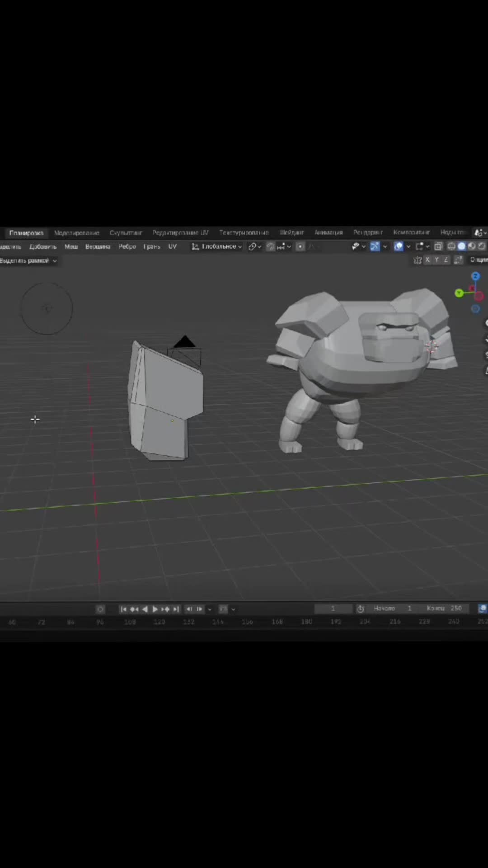
Task: Click the green Y axis gizmo handle
Action: pos(459,293)
